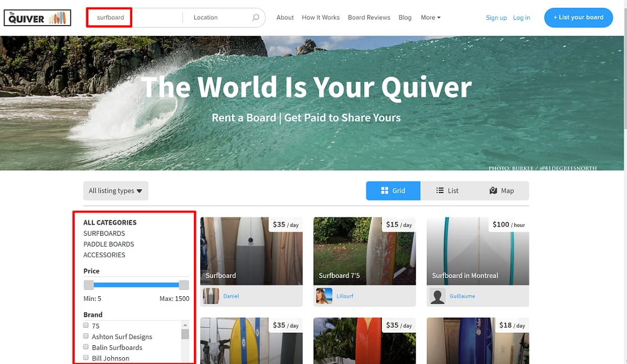Viewport: 627px width, 364px height.
Task: Open Daniel's profile avatar
Action: tap(211, 296)
